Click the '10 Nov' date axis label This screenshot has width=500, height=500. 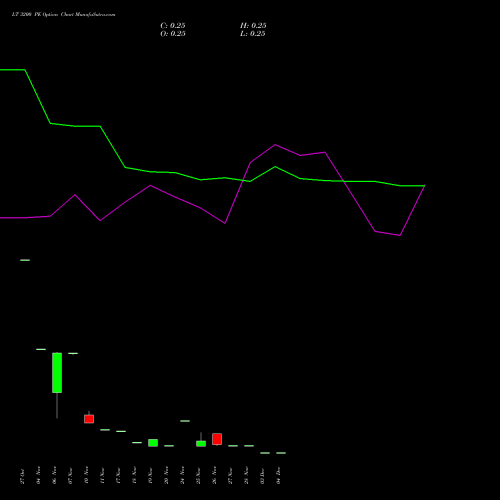(86, 475)
